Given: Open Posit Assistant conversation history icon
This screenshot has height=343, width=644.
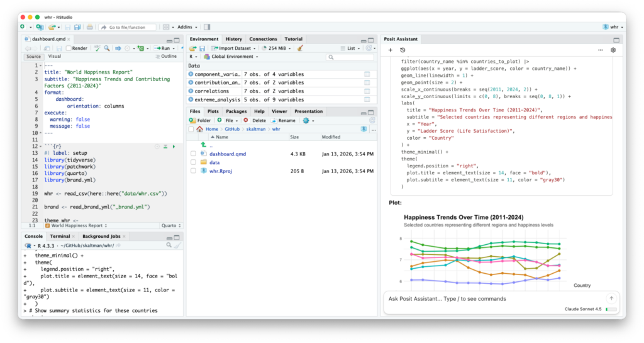Looking at the screenshot, I should tap(402, 50).
